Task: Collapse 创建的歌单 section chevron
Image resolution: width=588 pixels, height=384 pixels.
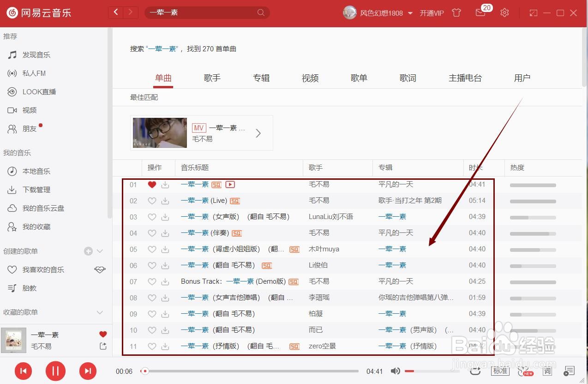Action: [100, 251]
